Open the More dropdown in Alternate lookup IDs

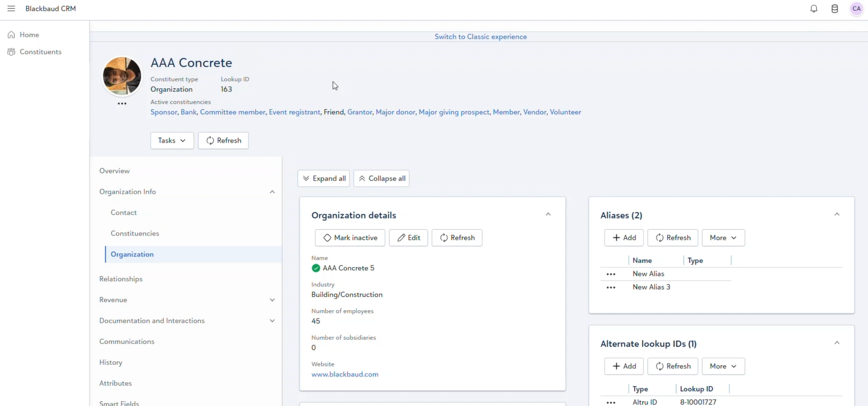point(723,366)
